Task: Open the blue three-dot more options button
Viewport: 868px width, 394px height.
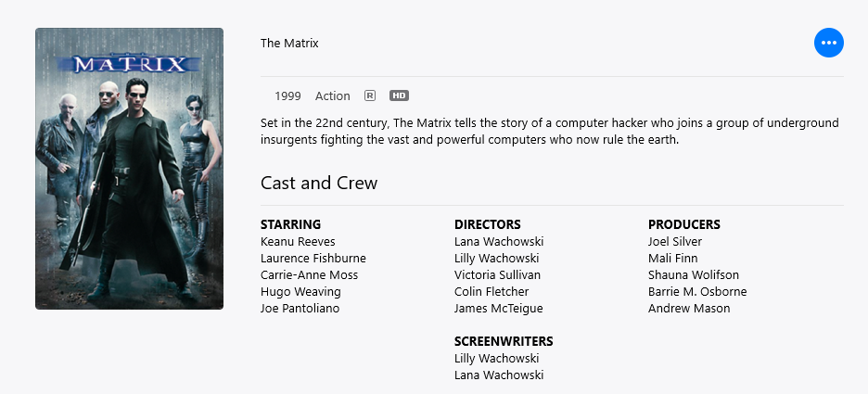Action: (x=829, y=43)
